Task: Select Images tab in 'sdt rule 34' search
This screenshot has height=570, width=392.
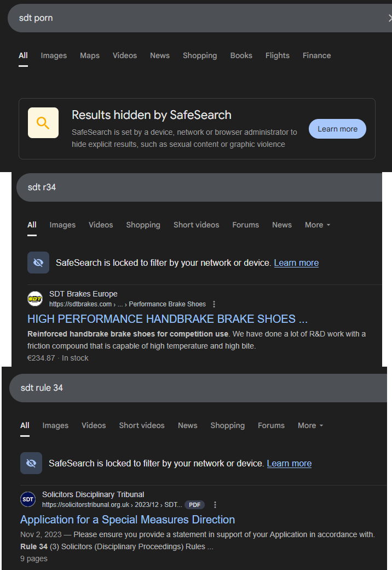Action: (x=55, y=425)
